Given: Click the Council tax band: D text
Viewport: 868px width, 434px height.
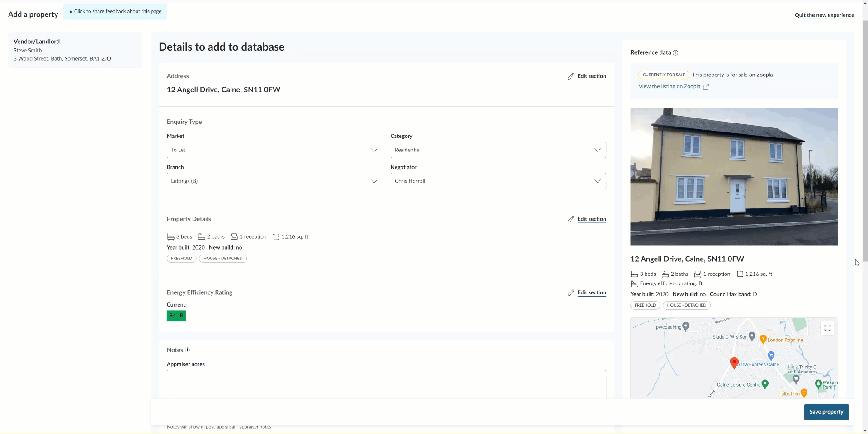Looking at the screenshot, I should (x=733, y=294).
